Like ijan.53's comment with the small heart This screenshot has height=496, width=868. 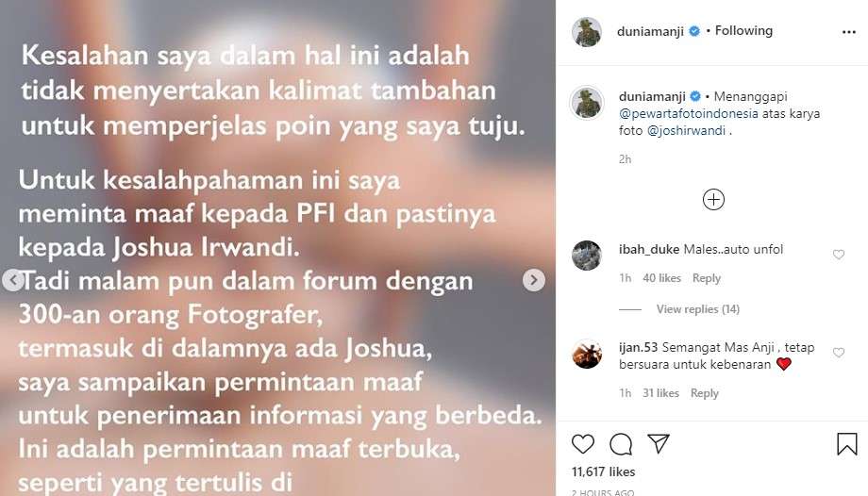tap(839, 353)
